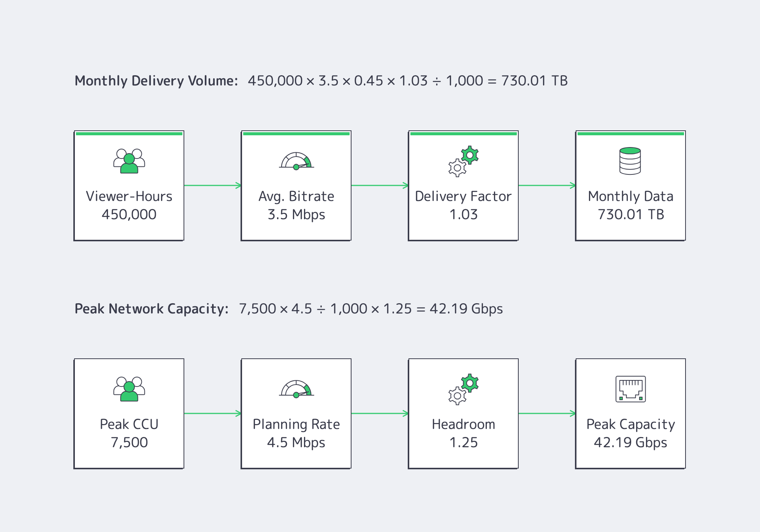Select the '4.5 Mbps' value
Image resolution: width=760 pixels, height=532 pixels.
click(296, 443)
